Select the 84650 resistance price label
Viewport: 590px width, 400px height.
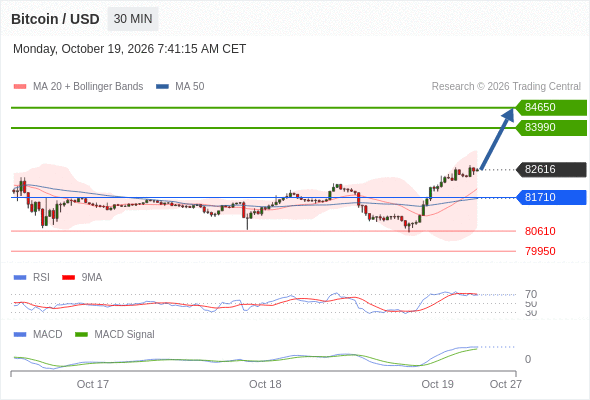click(x=551, y=108)
